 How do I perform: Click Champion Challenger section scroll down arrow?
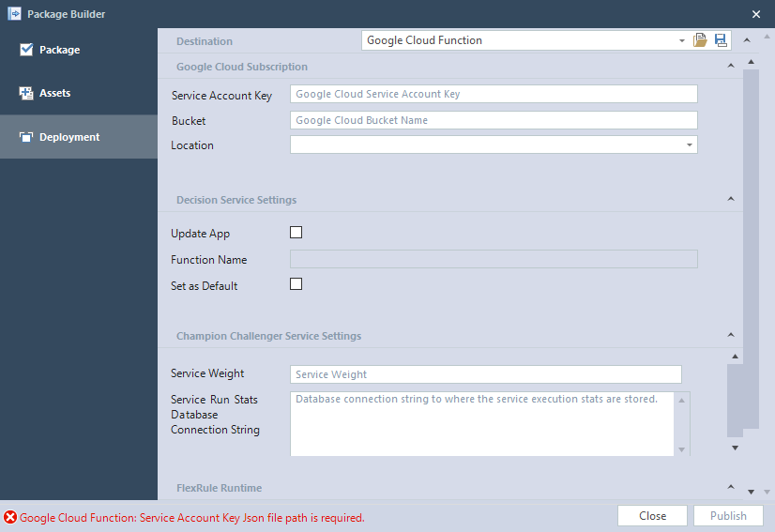coord(735,448)
